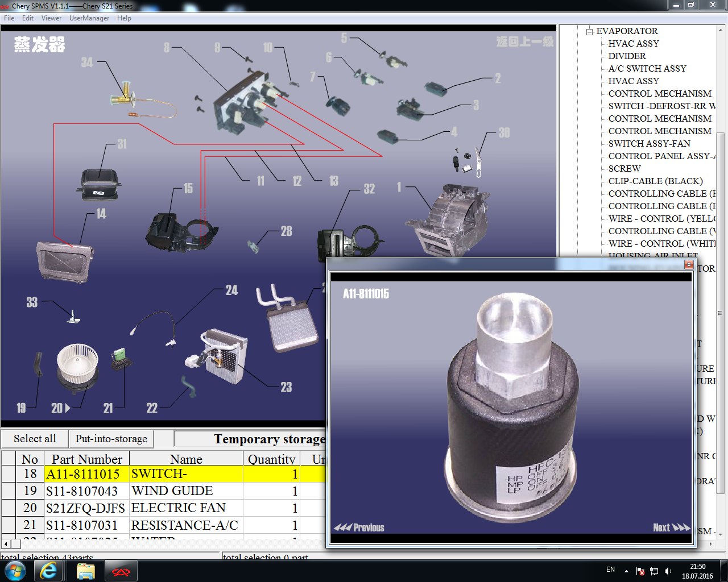Select WIRE - CONTROL (YELLO tree item
The image size is (728, 582).
click(x=661, y=219)
